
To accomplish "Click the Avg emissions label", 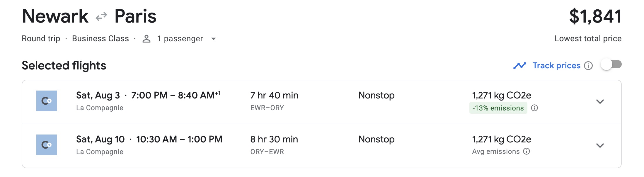I will (x=496, y=152).
